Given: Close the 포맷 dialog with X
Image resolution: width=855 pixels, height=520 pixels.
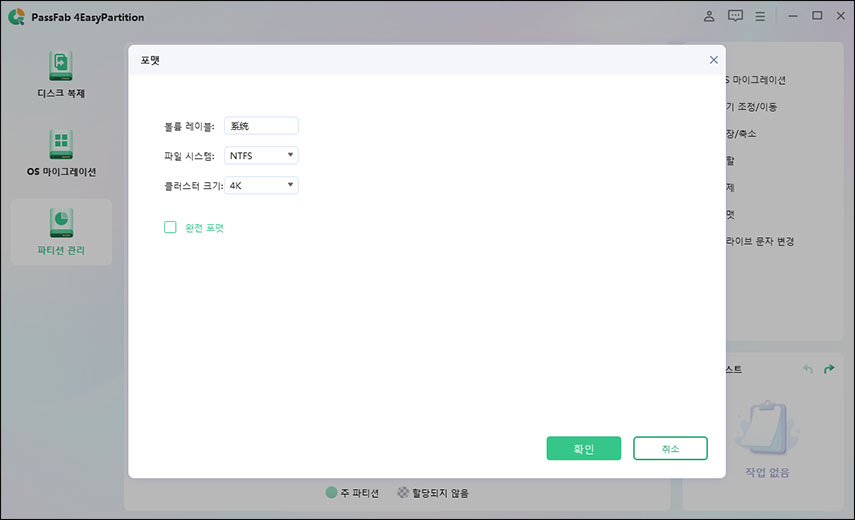Looking at the screenshot, I should (713, 60).
